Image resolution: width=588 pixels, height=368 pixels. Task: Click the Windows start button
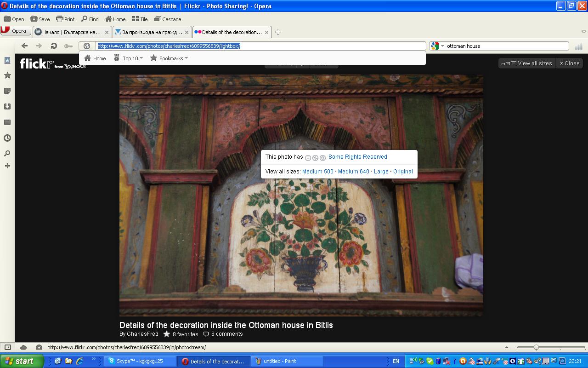(x=22, y=361)
